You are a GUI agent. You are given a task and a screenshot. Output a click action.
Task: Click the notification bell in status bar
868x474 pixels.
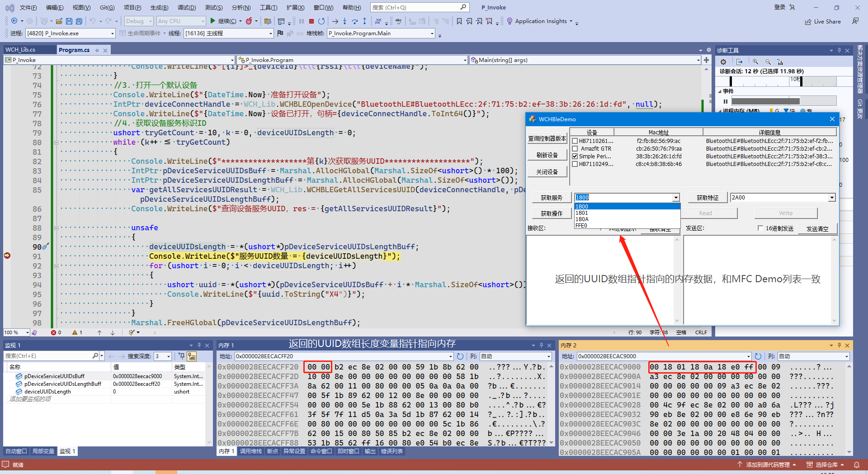(856, 465)
